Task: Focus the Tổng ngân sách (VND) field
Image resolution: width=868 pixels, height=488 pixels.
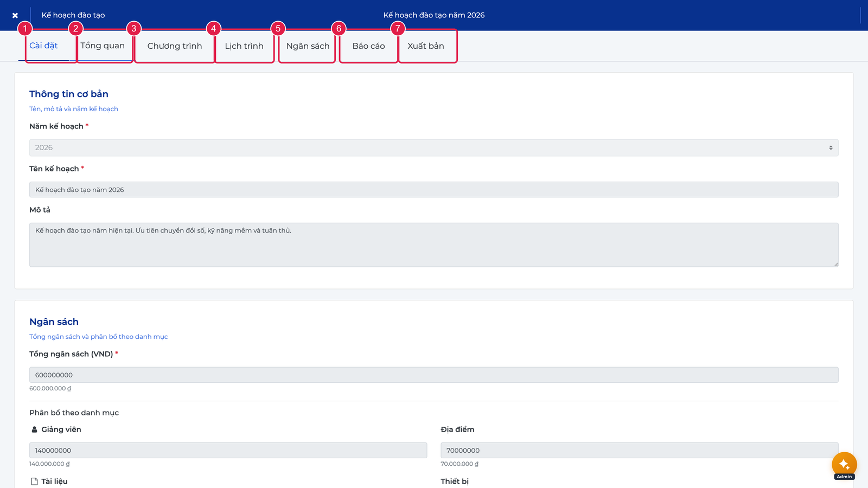Action: tap(434, 375)
